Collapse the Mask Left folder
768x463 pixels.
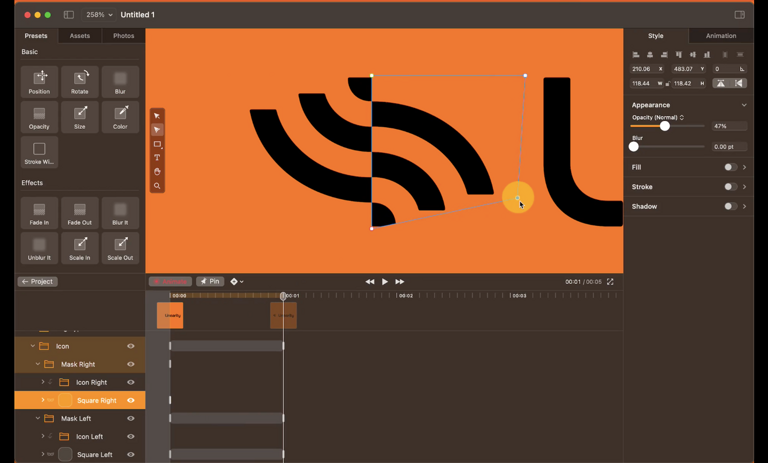click(x=38, y=418)
